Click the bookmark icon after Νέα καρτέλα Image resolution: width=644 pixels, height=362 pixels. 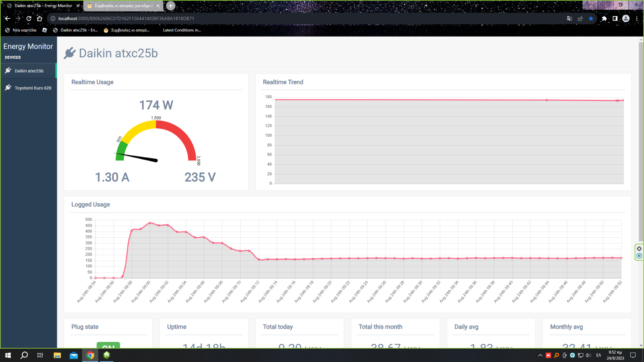click(x=45, y=30)
